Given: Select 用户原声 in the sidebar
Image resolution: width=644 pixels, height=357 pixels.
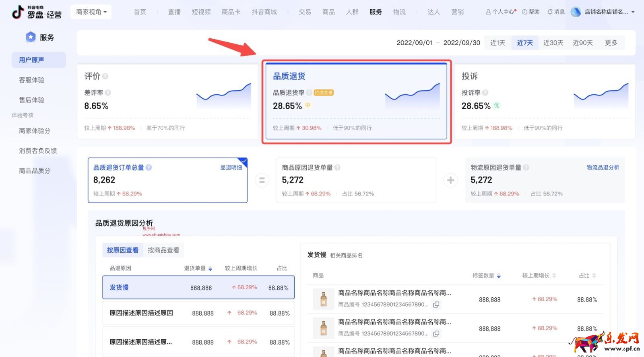Looking at the screenshot, I should (39, 60).
